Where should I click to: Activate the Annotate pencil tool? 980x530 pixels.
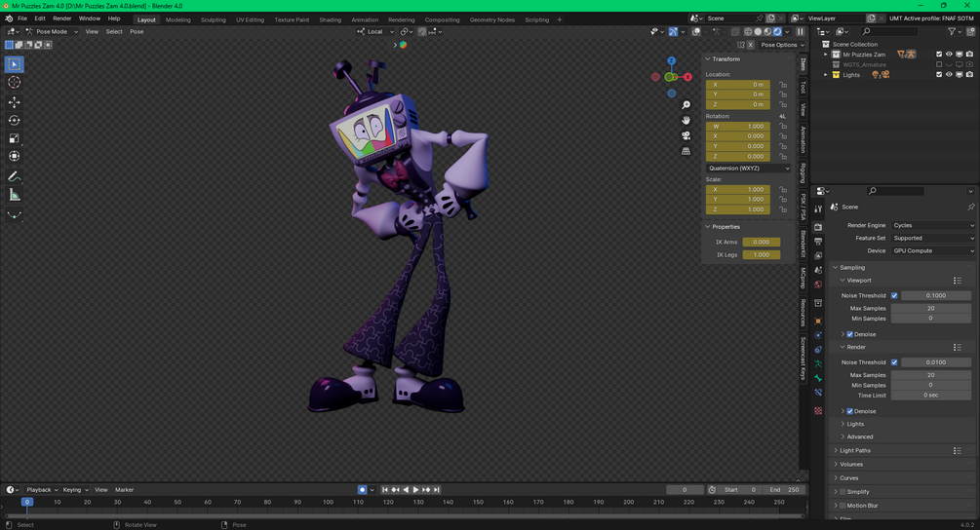point(15,176)
